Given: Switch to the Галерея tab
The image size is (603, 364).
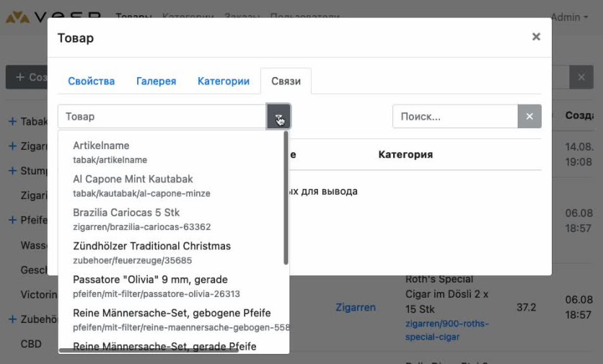Looking at the screenshot, I should pyautogui.click(x=156, y=81).
